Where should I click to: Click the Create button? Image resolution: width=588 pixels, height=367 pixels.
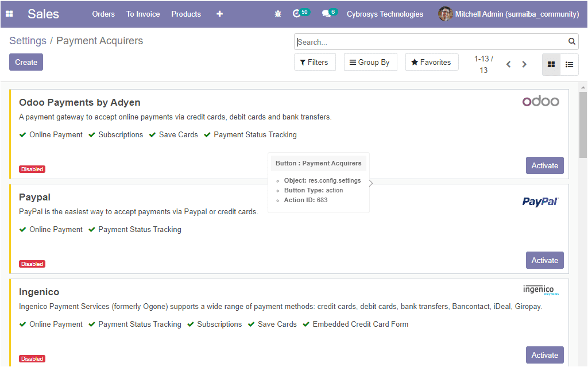pos(26,62)
